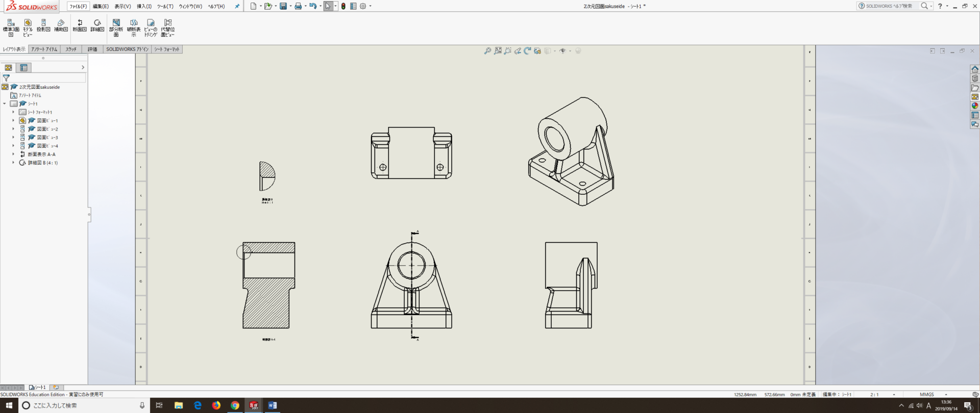The width and height of the screenshot is (980, 413).
Task: Open the ファイル(F) menu
Action: coord(78,6)
